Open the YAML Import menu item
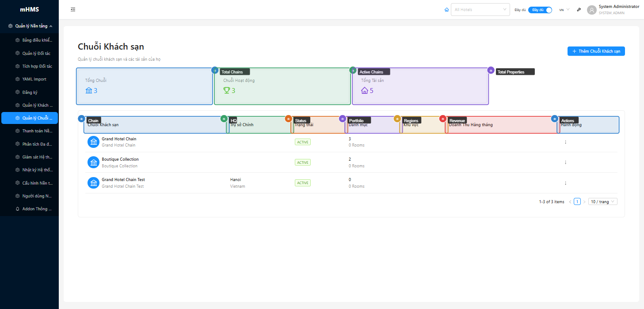The image size is (644, 309). pos(34,79)
